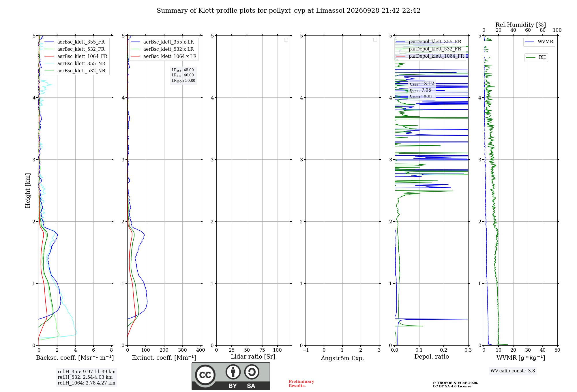577x392 pixels.
Task: Click the LR1064: 50.00 value
Action: coord(183,81)
